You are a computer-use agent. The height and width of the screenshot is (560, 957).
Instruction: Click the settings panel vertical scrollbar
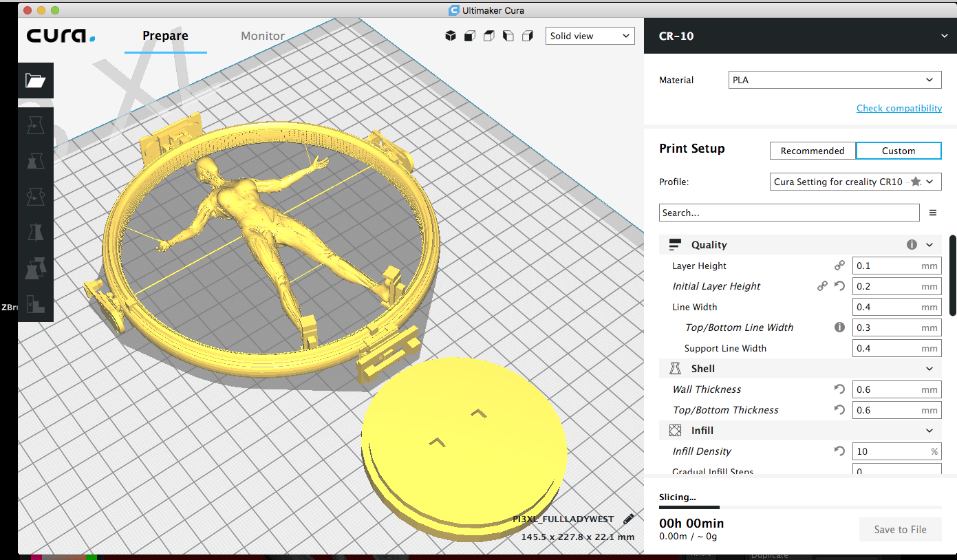[x=953, y=275]
